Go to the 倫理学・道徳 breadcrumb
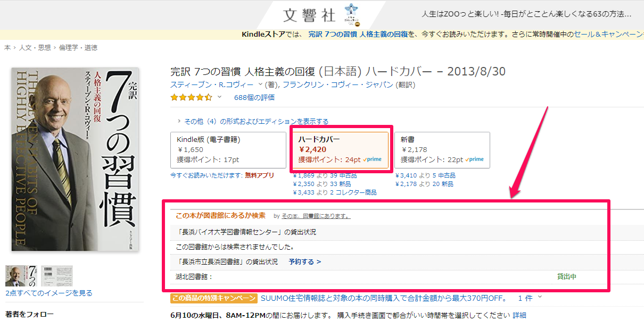 tap(78, 47)
